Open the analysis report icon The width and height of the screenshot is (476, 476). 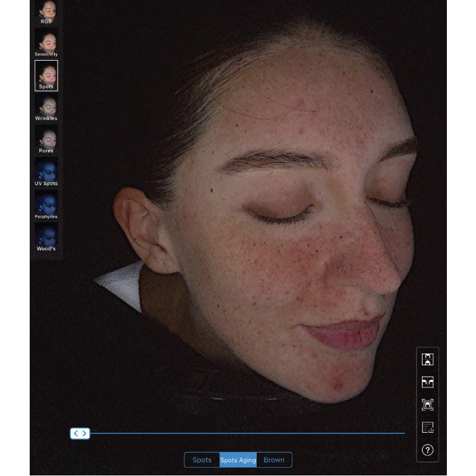(427, 427)
